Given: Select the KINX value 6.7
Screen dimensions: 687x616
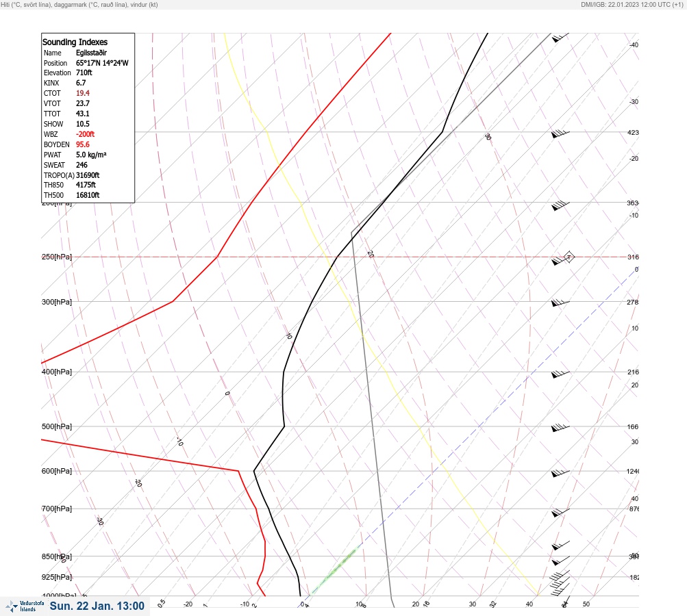Looking at the screenshot, I should coord(81,83).
